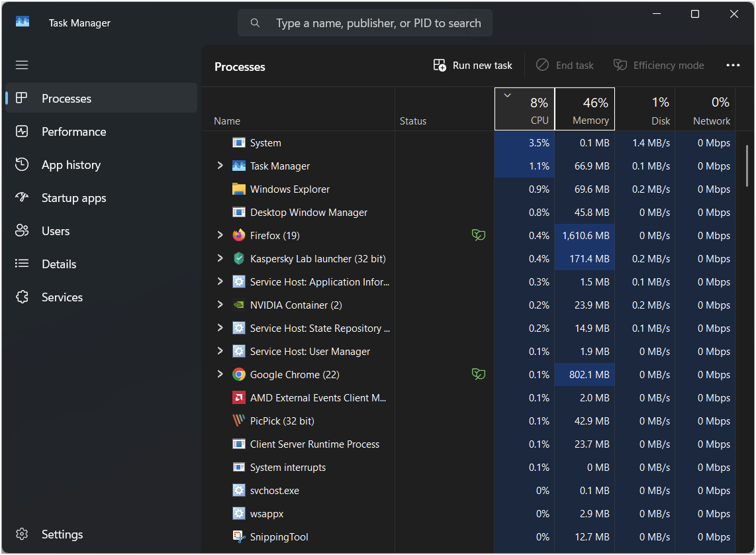This screenshot has width=756, height=555.
Task: Open the Startup apps page
Action: pyautogui.click(x=101, y=198)
